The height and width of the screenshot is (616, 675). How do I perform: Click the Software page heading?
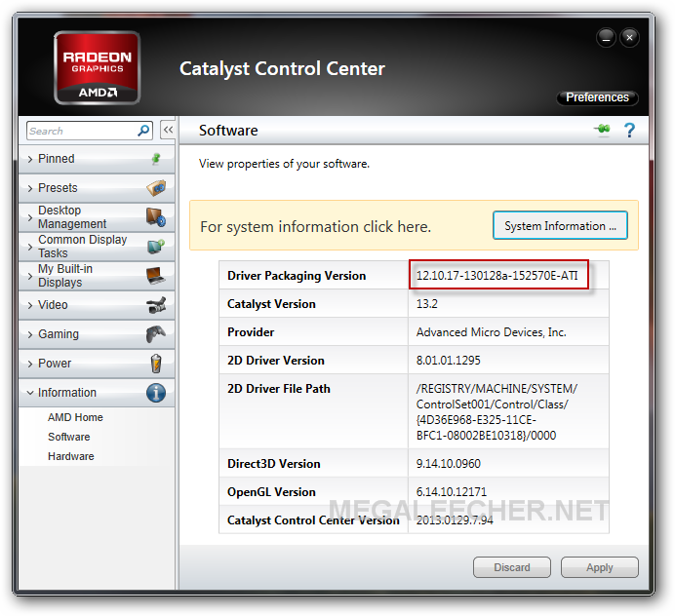[x=228, y=130]
